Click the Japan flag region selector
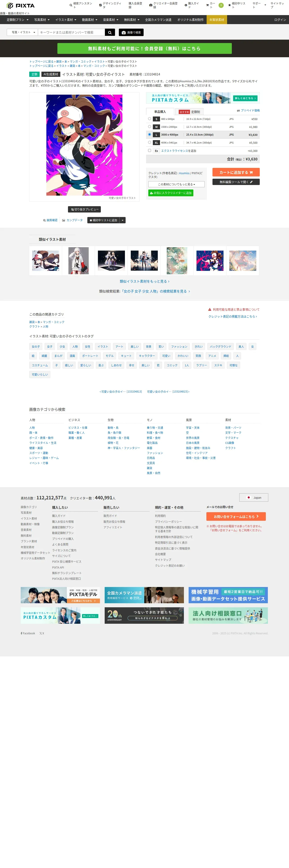The image size is (289, 868). pos(254,497)
